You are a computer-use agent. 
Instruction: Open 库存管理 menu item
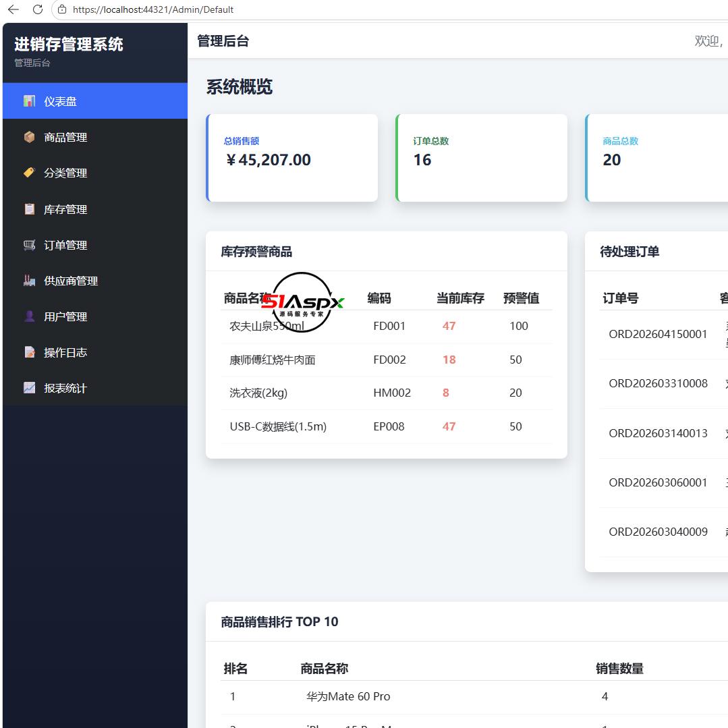[95, 209]
